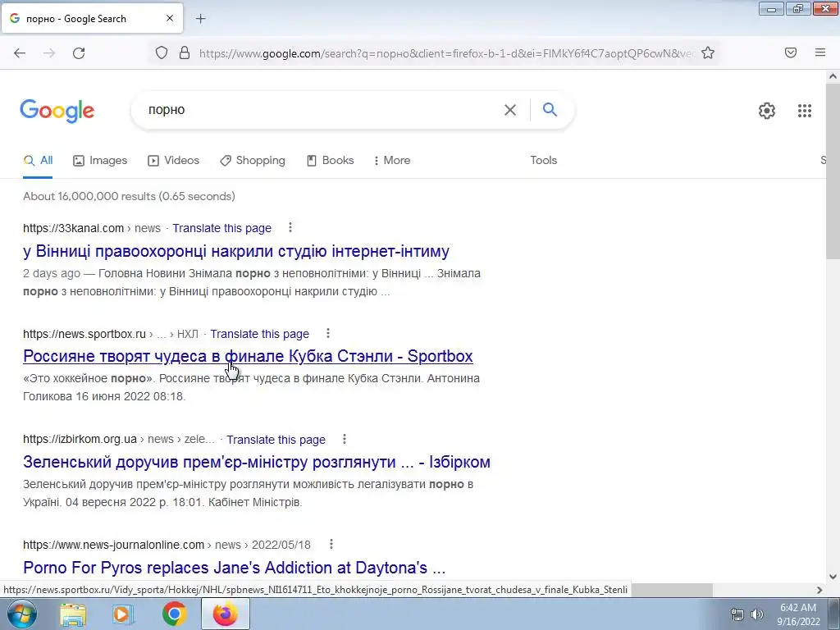
Task: Click the scroll down arrow
Action: point(833,577)
